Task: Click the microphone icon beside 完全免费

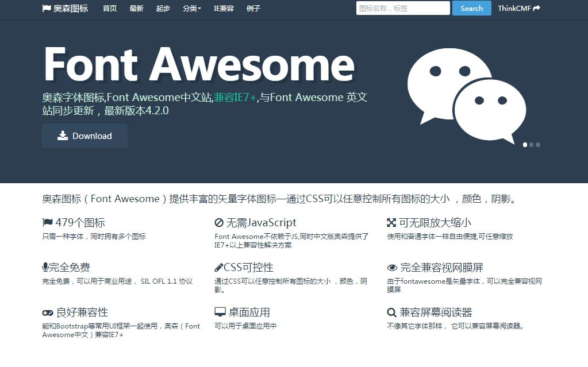Action: point(44,266)
